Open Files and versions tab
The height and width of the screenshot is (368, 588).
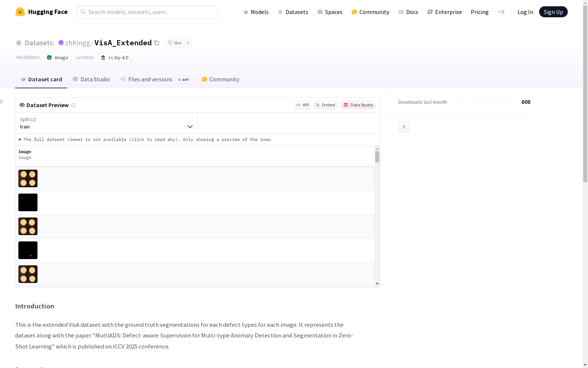[155, 79]
